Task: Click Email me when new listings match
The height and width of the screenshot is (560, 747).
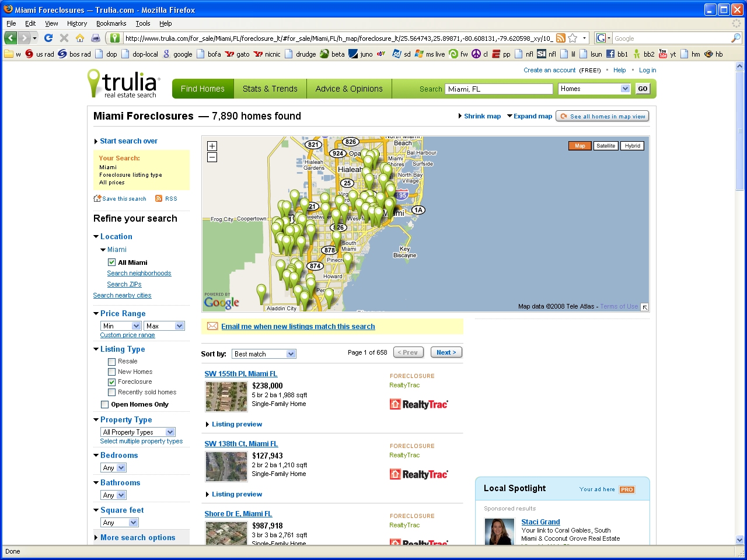Action: point(298,327)
